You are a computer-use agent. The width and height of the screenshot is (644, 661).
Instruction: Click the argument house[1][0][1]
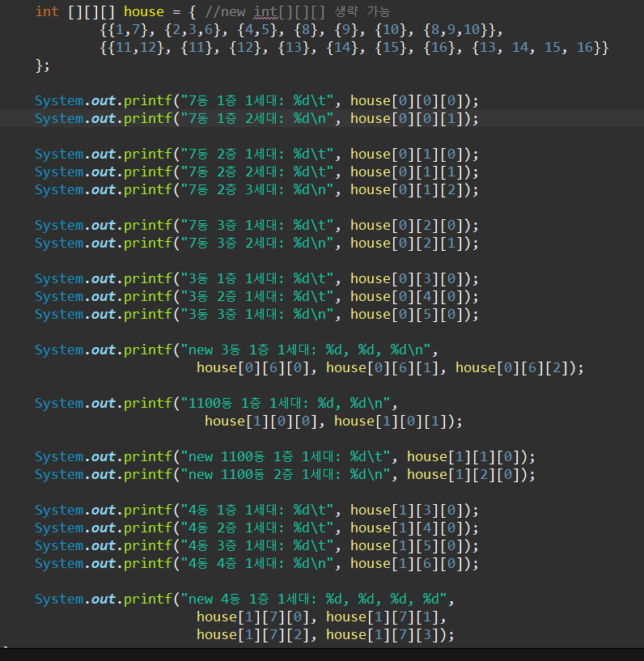click(x=390, y=422)
